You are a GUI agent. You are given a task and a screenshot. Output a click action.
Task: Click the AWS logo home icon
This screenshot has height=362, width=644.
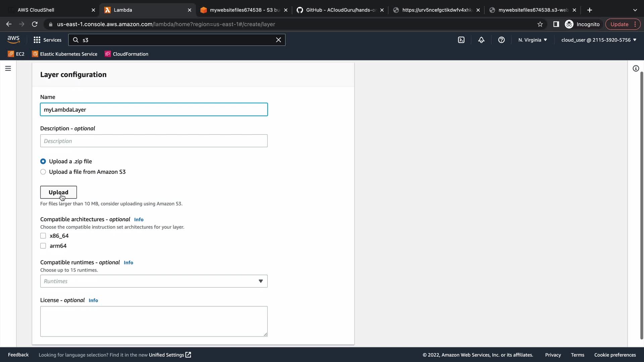pos(13,40)
